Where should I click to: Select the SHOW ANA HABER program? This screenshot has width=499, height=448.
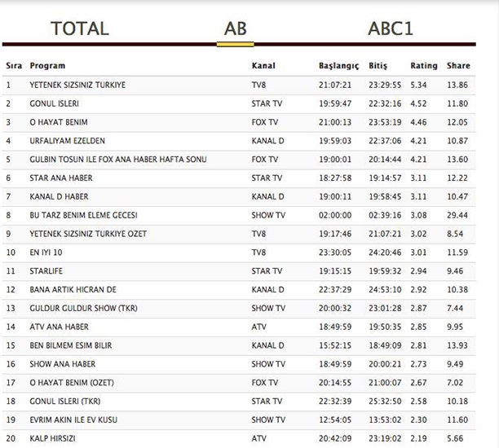click(62, 364)
